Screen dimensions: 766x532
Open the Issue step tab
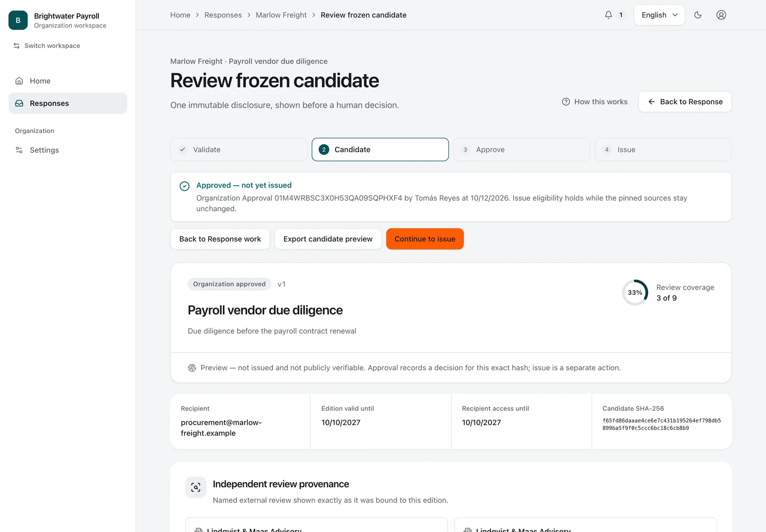point(663,149)
